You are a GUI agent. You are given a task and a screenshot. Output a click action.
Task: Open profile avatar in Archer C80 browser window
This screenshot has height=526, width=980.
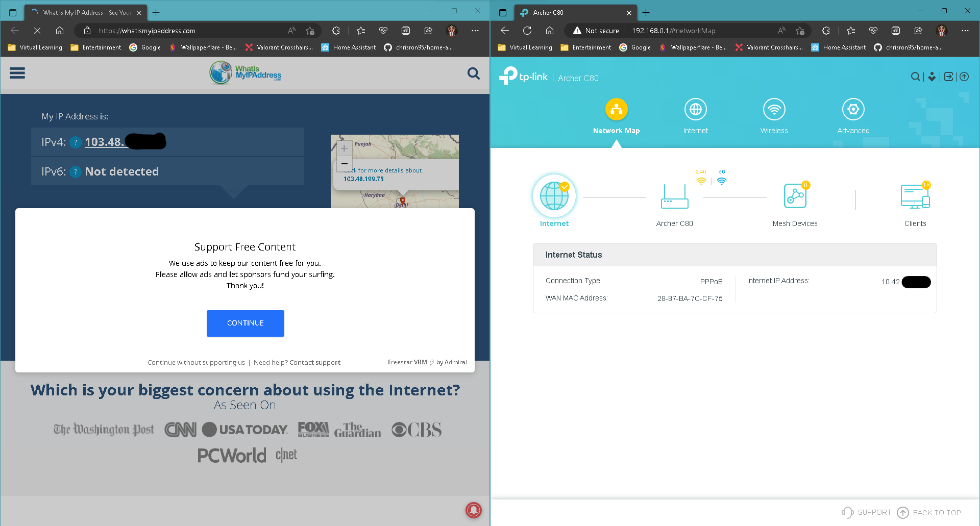pyautogui.click(x=942, y=31)
